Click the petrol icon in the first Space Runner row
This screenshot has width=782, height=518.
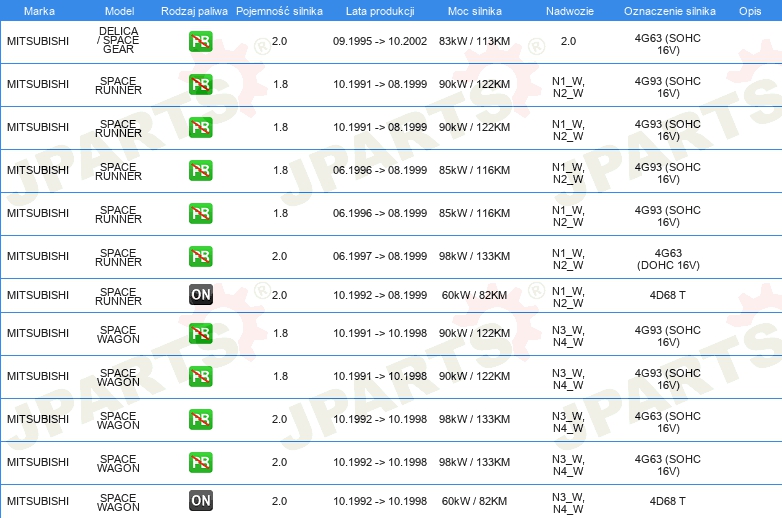pos(200,84)
